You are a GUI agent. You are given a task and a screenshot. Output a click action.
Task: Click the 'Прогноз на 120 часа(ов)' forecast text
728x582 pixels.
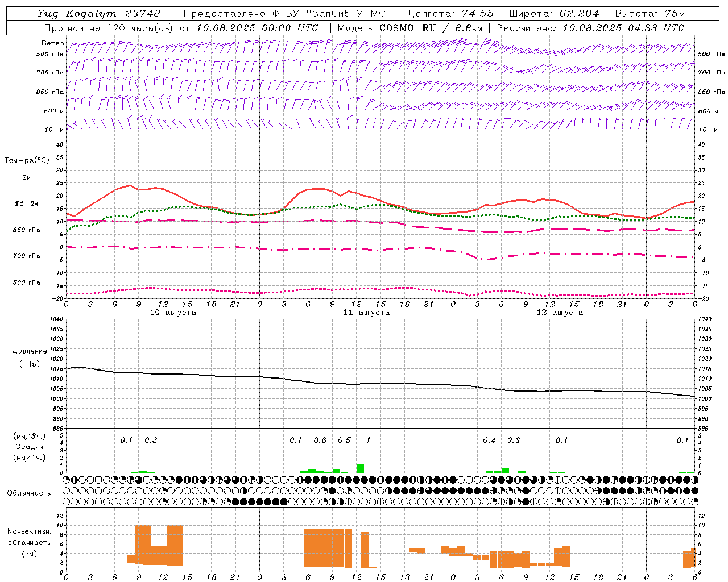click(x=110, y=28)
